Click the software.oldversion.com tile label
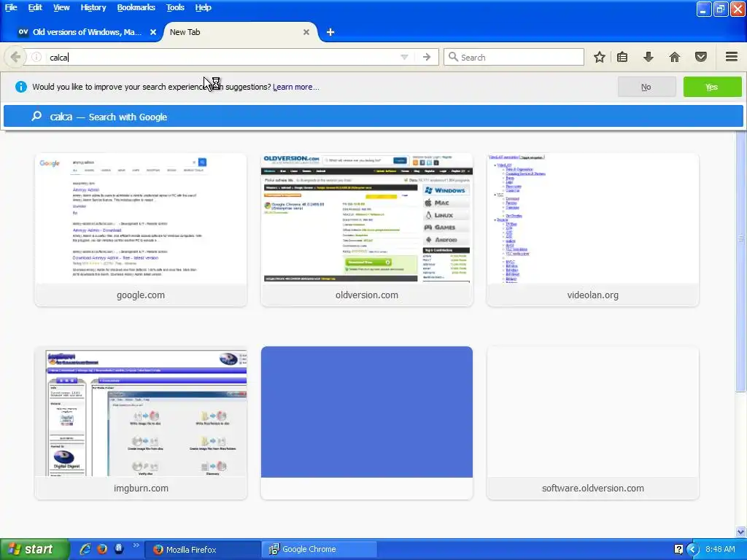Image resolution: width=747 pixels, height=560 pixels. 592,488
